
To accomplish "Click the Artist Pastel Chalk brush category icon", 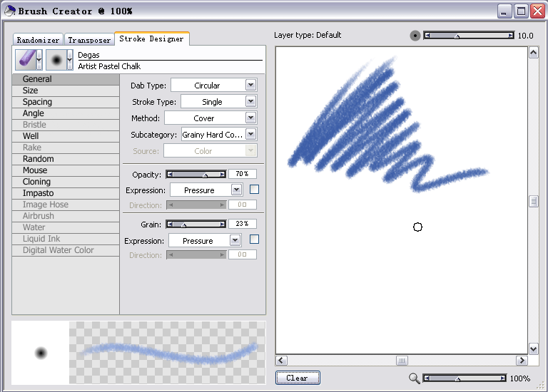I will [x=26, y=60].
